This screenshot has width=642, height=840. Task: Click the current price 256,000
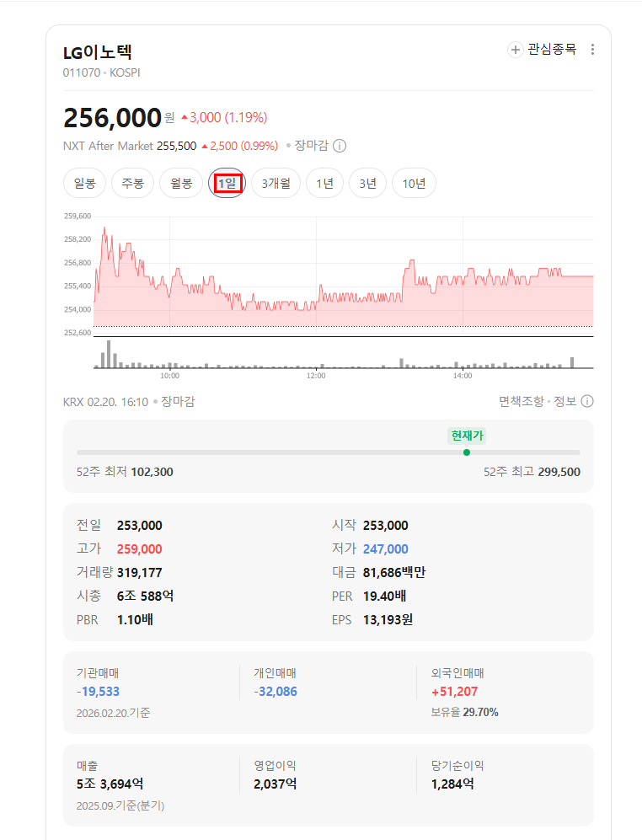pos(113,118)
